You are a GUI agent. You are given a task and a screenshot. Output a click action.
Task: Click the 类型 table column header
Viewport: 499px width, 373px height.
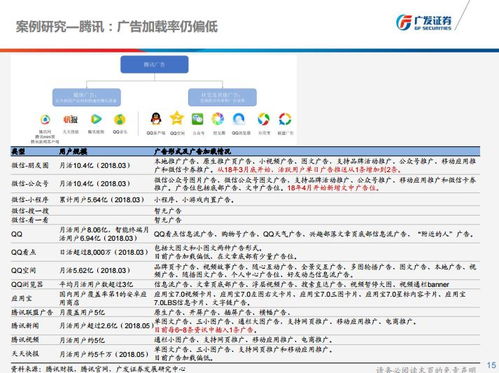click(18, 152)
